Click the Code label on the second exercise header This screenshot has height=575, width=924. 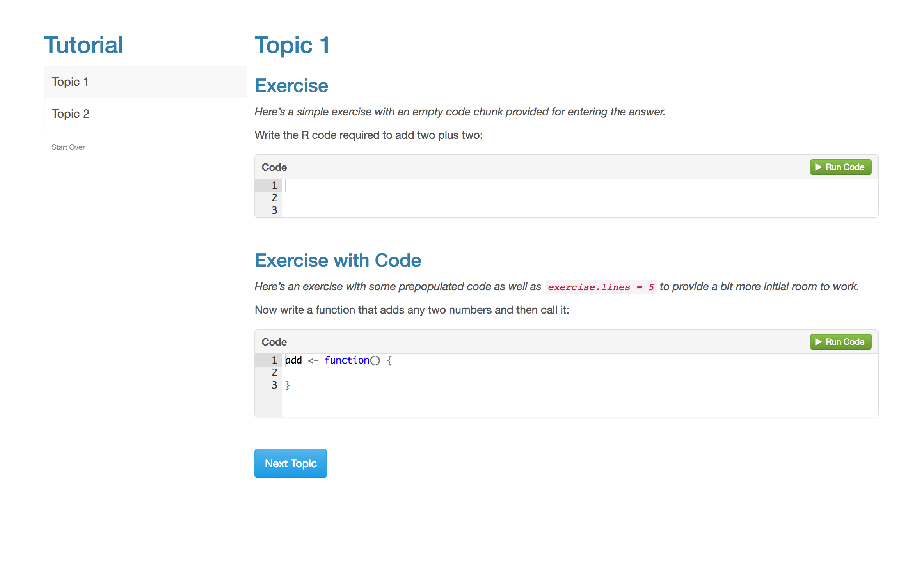tap(274, 342)
